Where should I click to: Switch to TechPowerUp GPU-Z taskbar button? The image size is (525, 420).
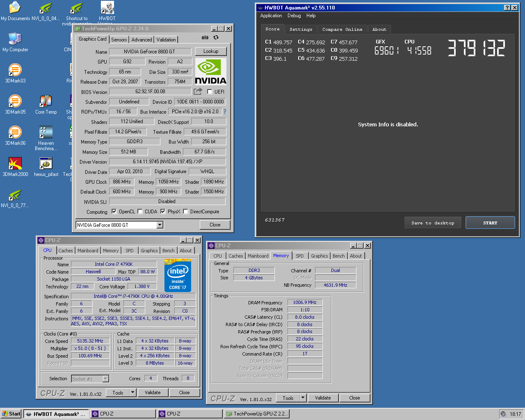pyautogui.click(x=256, y=414)
